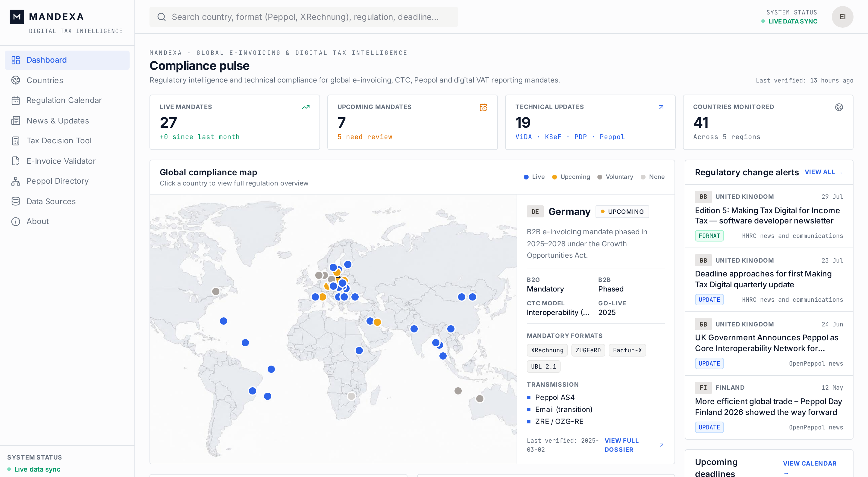Click the Regulation Calendar icon in sidebar

15,100
